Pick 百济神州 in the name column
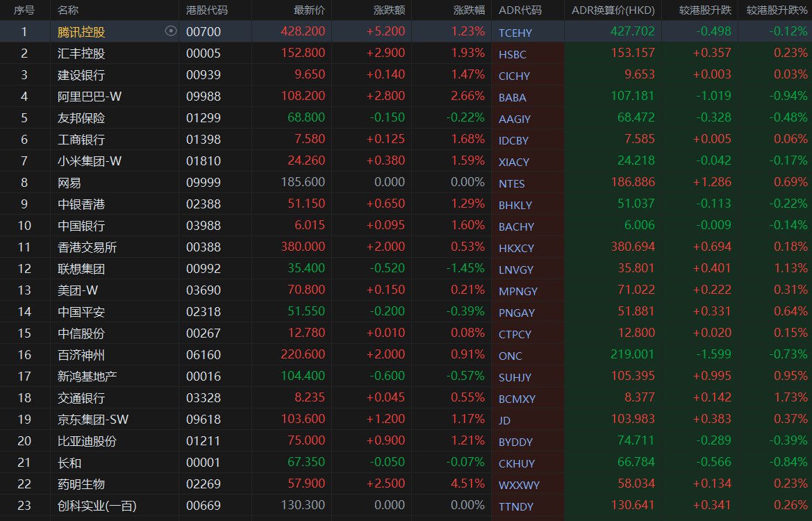 (x=81, y=355)
